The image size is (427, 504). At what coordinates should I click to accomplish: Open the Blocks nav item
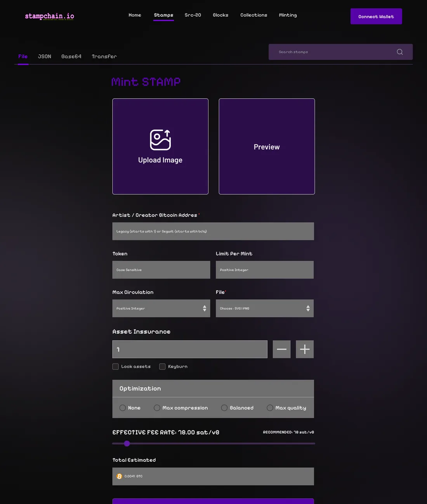click(220, 15)
